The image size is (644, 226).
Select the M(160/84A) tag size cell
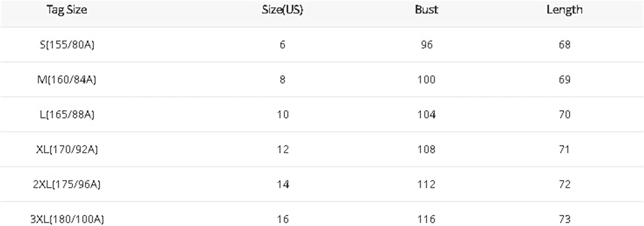tap(67, 79)
